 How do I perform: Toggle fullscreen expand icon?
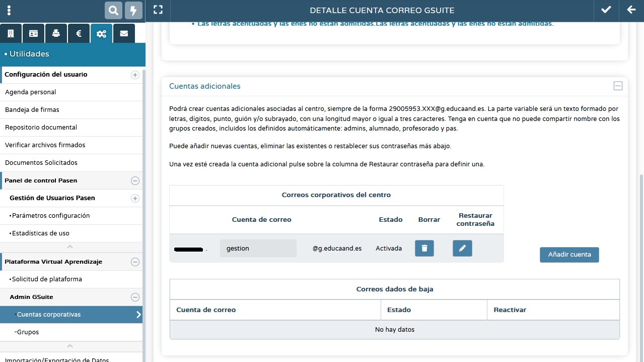point(158,10)
